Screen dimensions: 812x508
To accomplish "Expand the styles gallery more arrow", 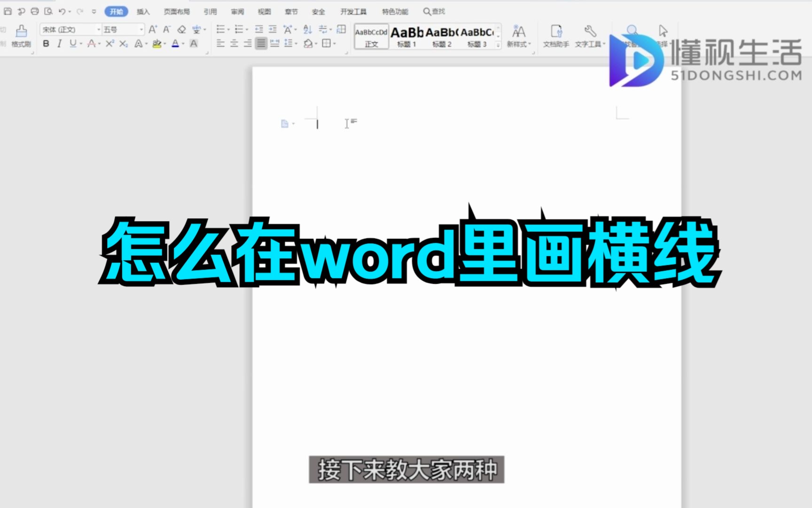I will click(x=498, y=45).
